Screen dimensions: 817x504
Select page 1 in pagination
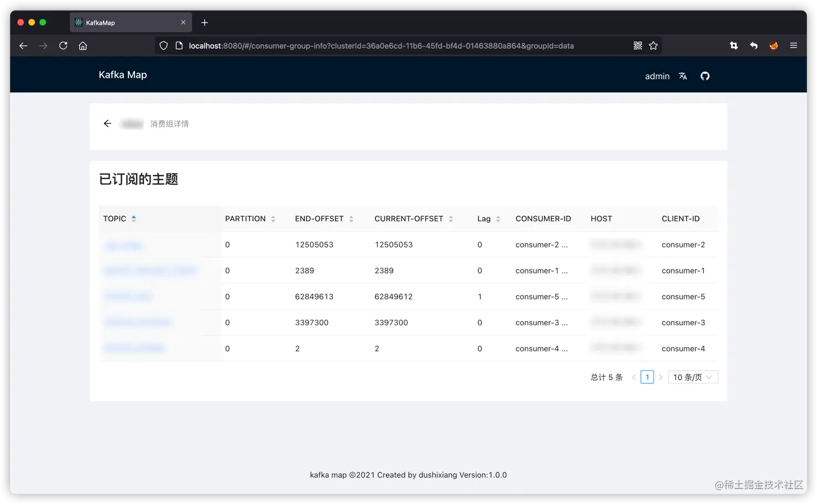[x=647, y=377]
